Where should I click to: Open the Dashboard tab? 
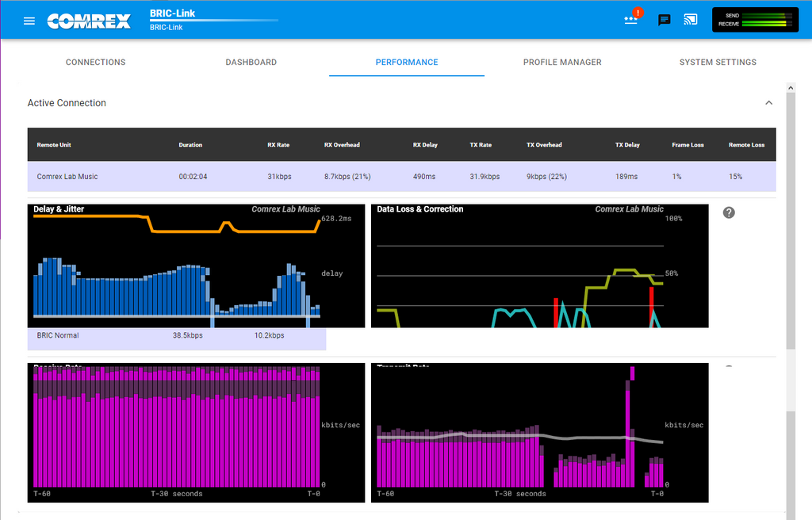point(251,62)
